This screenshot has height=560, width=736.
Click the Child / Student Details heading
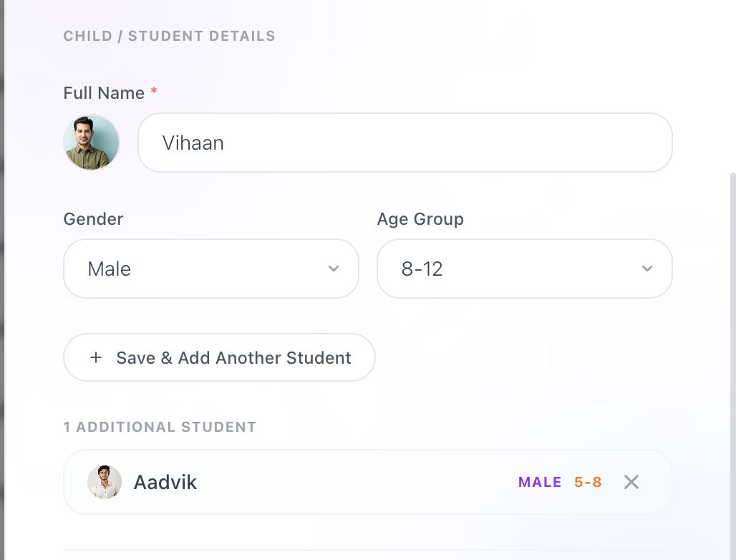point(170,36)
